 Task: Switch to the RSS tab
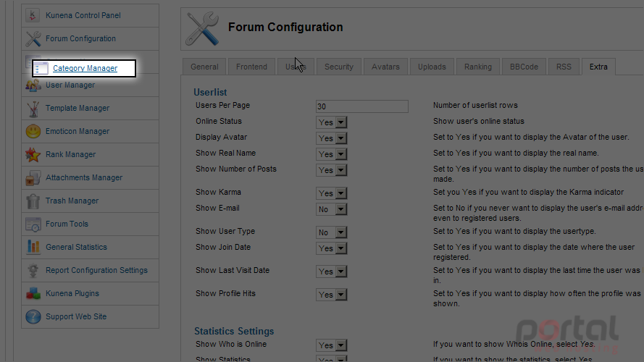(x=564, y=67)
